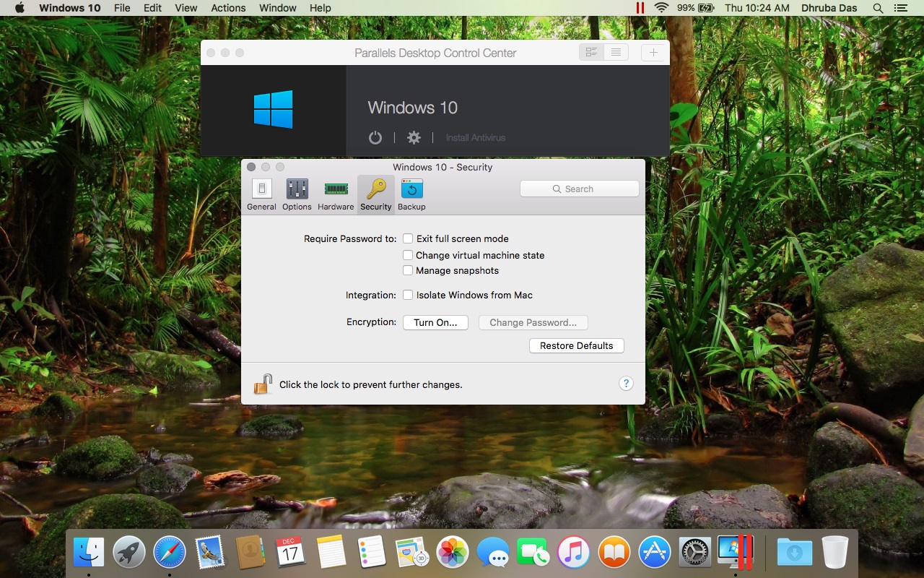Viewport: 924px width, 578px height.
Task: Click the Windows 10 power button
Action: [375, 137]
